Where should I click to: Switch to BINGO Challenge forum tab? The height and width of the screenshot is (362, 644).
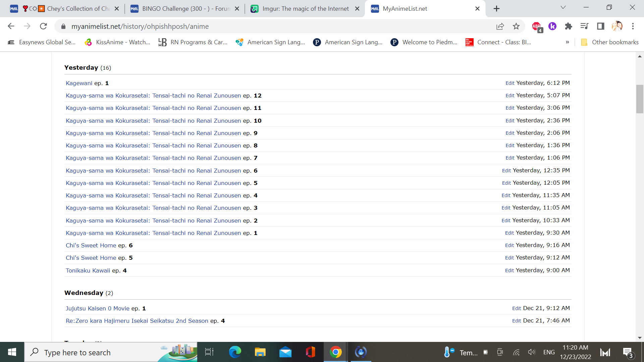pyautogui.click(x=184, y=9)
